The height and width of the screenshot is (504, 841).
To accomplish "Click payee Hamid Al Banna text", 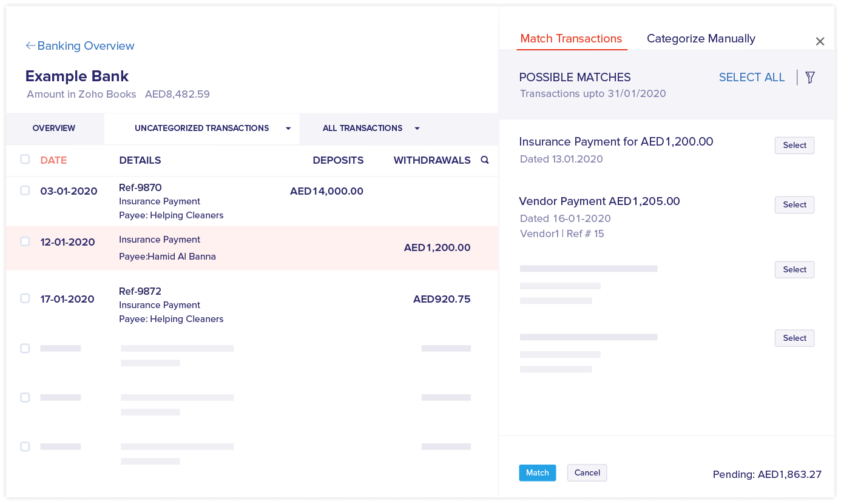I will tap(167, 257).
